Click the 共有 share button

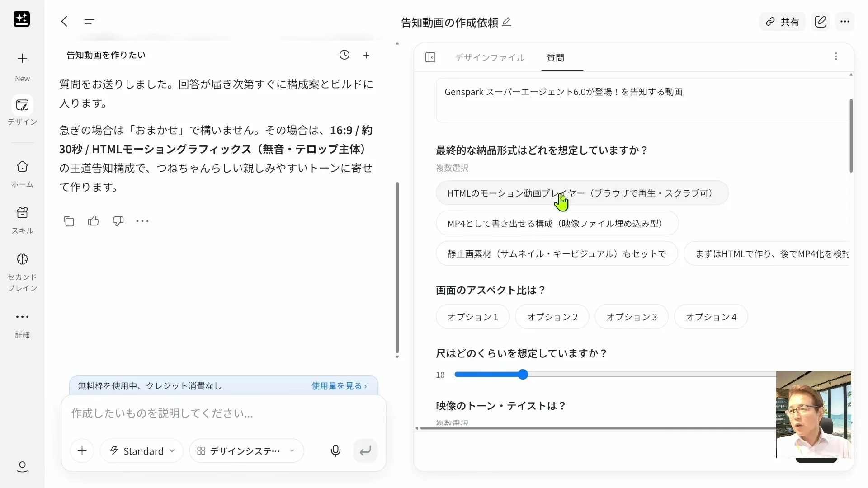pos(783,22)
